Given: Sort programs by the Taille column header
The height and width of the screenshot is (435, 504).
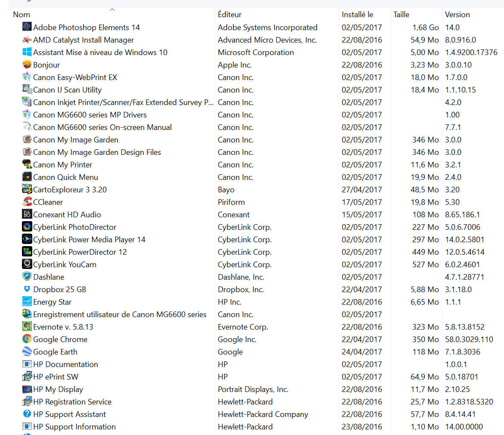Looking at the screenshot, I should (x=401, y=15).
